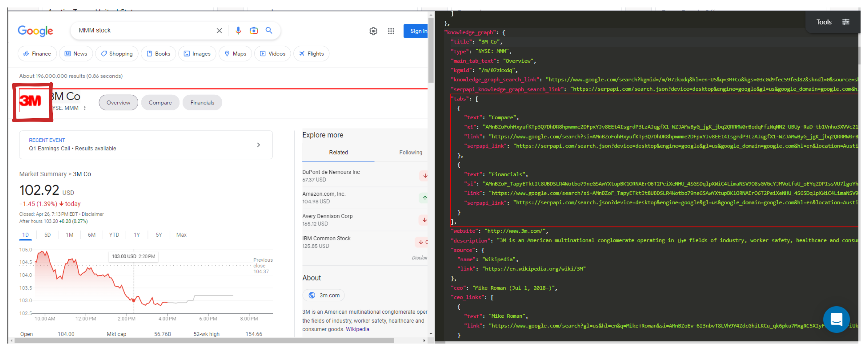Switch to Maps results

click(235, 54)
